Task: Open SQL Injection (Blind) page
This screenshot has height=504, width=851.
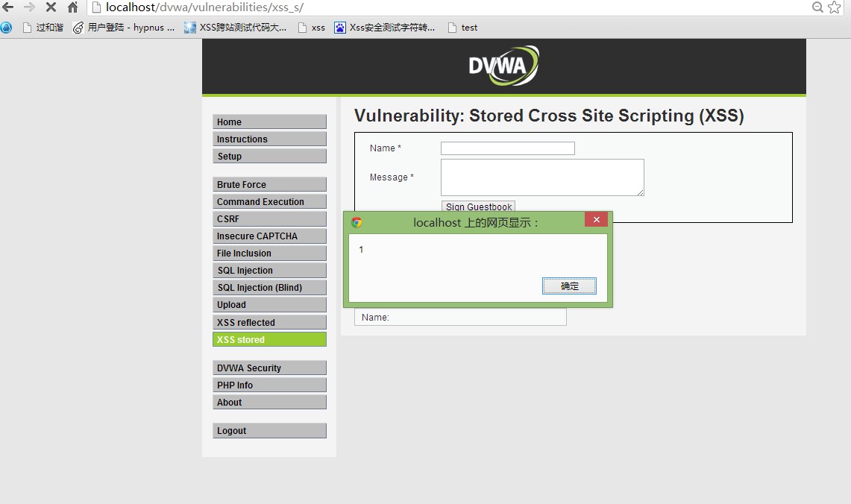Action: point(269,288)
